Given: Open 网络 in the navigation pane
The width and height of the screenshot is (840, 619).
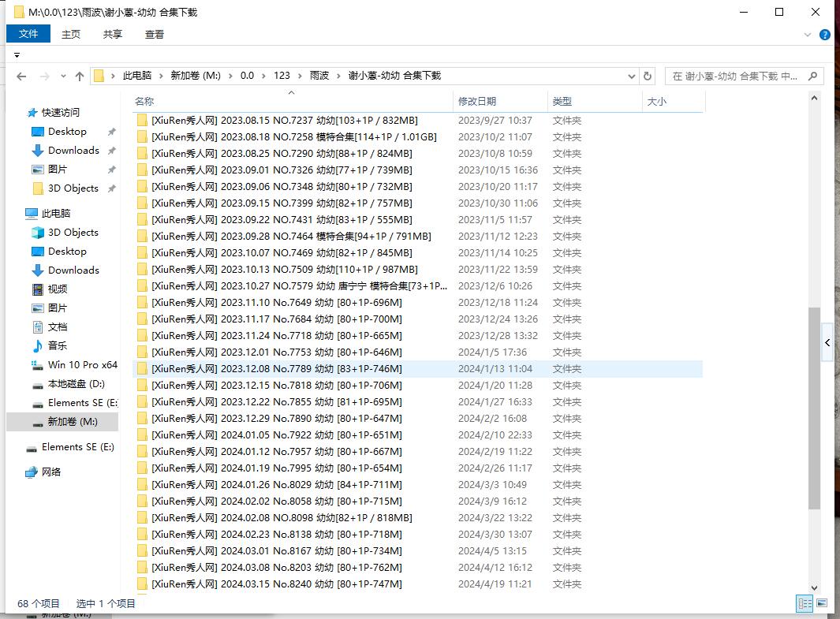Looking at the screenshot, I should click(51, 472).
